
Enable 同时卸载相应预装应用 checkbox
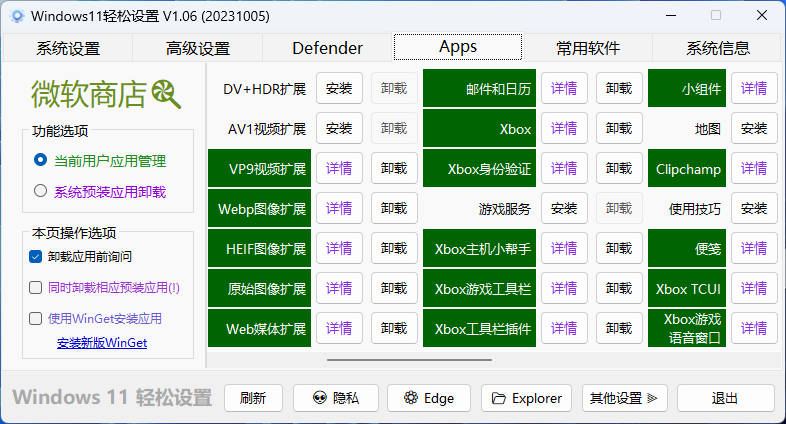coord(36,287)
